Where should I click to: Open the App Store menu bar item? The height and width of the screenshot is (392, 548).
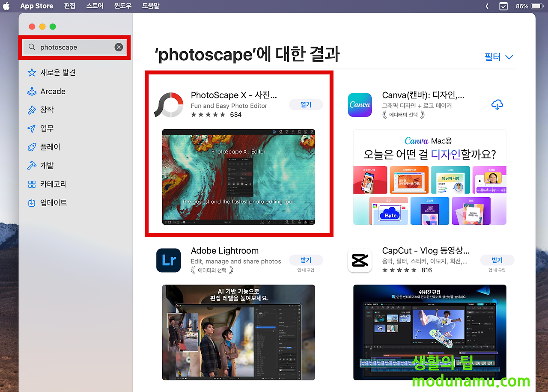[x=37, y=6]
